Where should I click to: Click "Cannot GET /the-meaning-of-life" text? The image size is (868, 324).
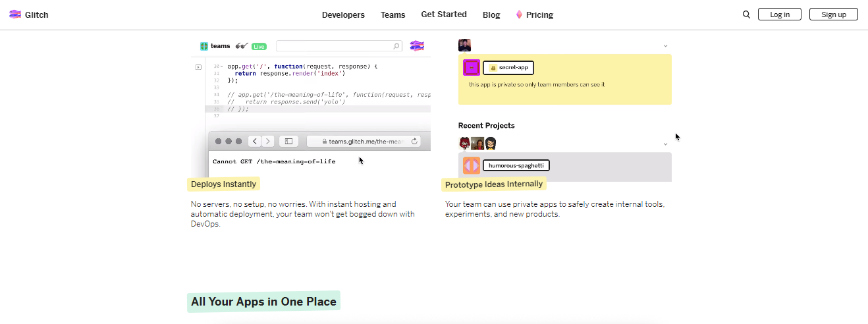coord(274,161)
